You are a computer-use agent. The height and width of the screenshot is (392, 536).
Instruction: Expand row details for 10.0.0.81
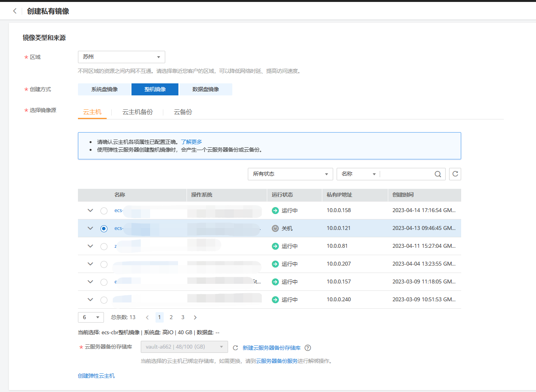click(90, 246)
